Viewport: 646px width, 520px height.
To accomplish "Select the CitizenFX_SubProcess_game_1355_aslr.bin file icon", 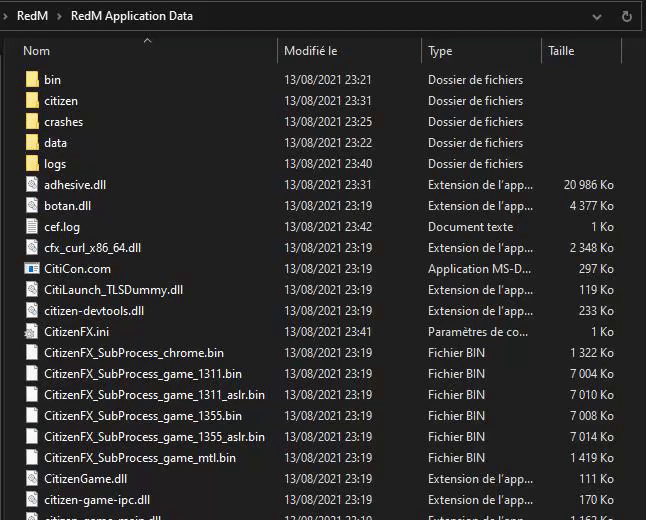I will (32, 437).
